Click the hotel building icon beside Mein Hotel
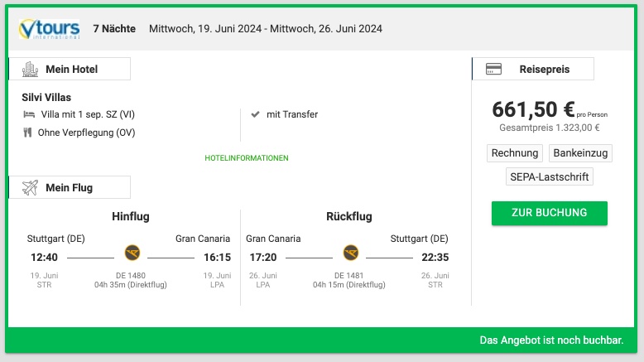Image resolution: width=644 pixels, height=362 pixels. pos(30,69)
